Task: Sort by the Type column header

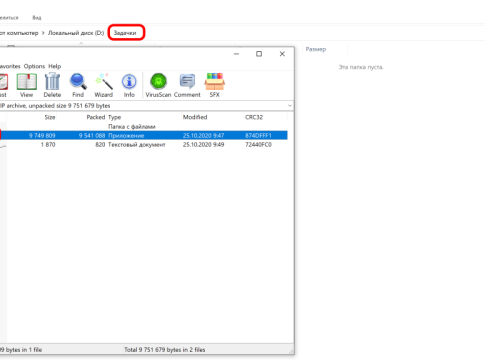Action: click(x=115, y=117)
